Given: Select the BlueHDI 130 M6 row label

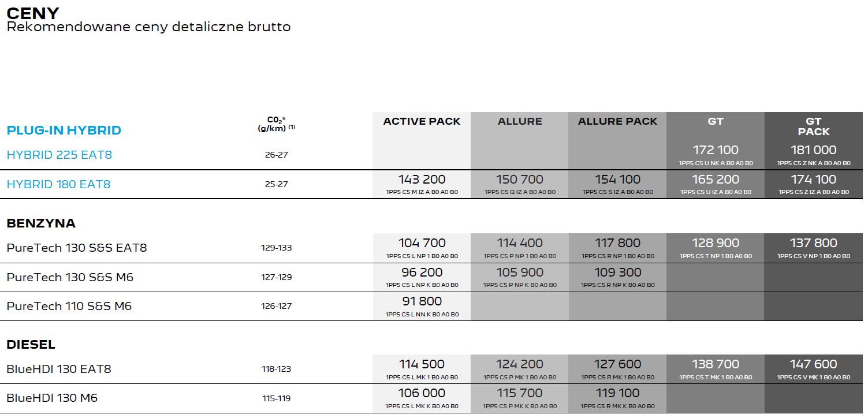Looking at the screenshot, I should pyautogui.click(x=52, y=398).
